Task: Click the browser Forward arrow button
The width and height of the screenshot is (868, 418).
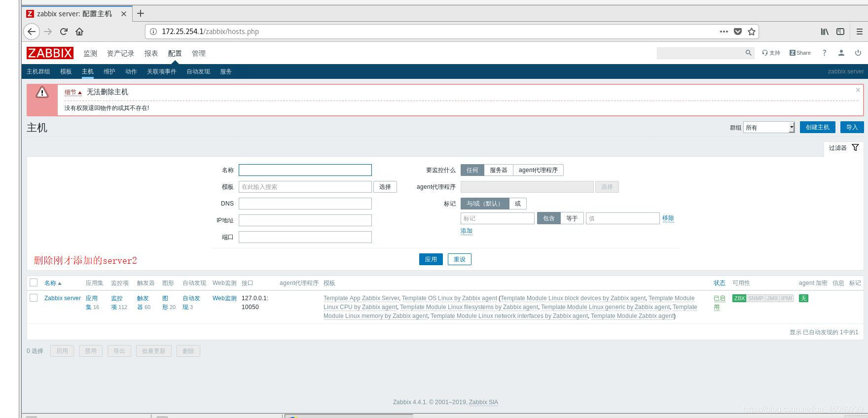Action: pos(48,32)
